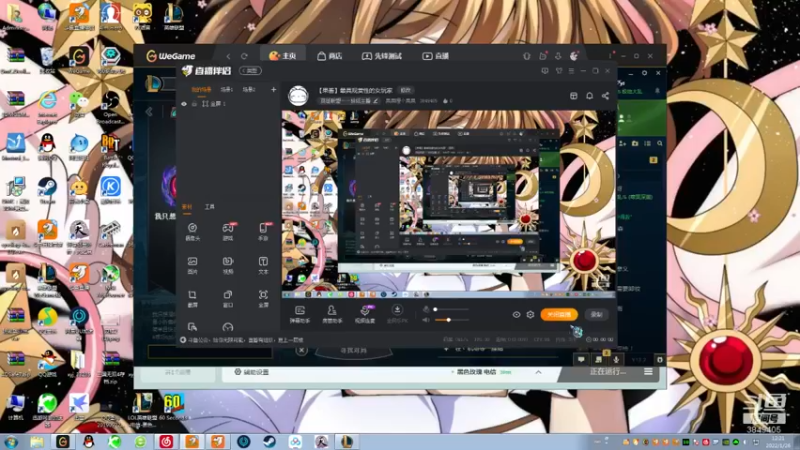Go back in WeGame navigation
Screen dimensions: 800x450
[x=228, y=56]
